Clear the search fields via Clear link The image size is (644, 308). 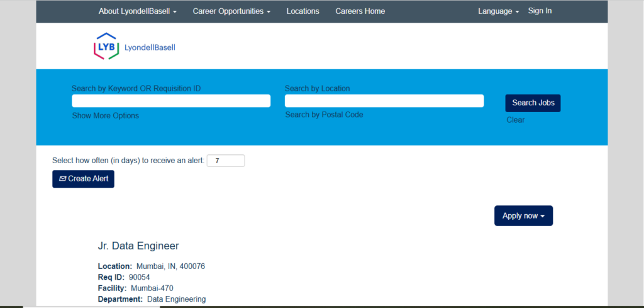pos(516,120)
